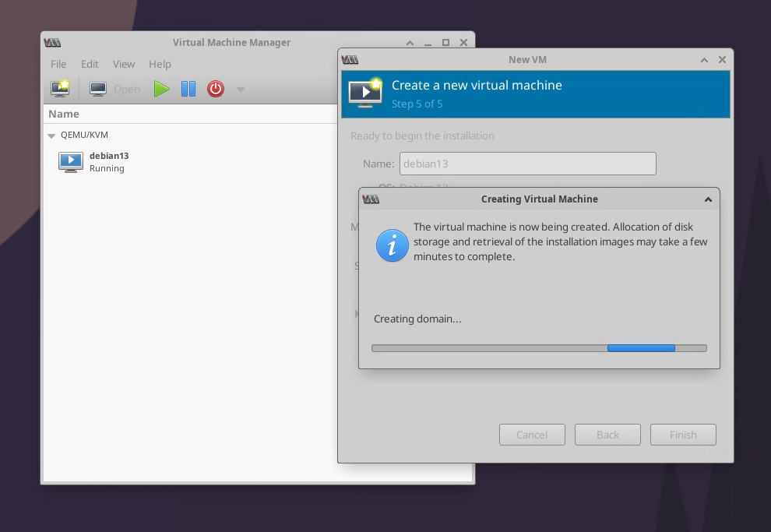Collapse the QEMU/KVM connection tree
This screenshot has width=771, height=532.
(x=52, y=136)
